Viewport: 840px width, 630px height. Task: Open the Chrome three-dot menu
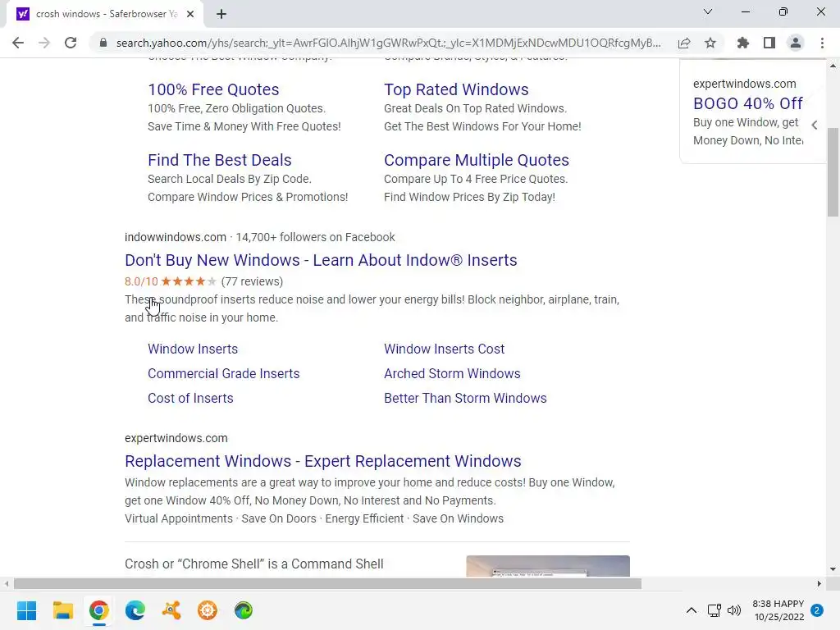(822, 43)
